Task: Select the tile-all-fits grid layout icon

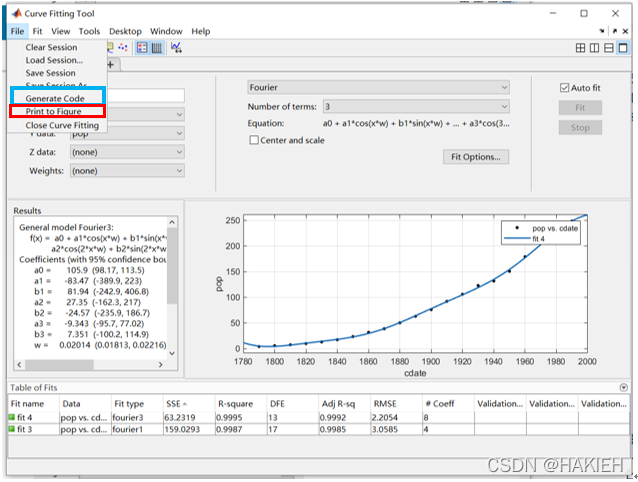Action: tap(580, 48)
